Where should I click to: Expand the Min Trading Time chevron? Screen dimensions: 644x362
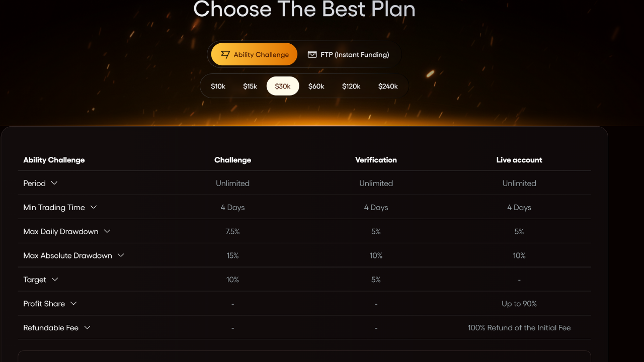[94, 207]
